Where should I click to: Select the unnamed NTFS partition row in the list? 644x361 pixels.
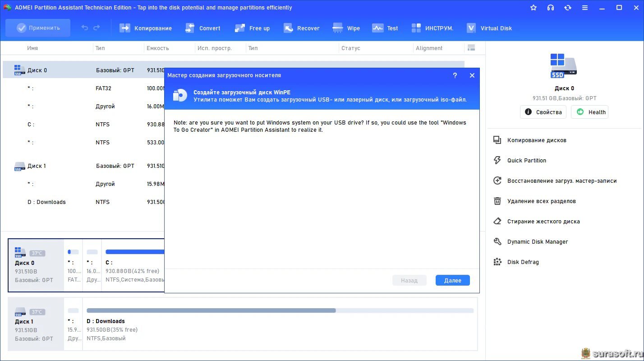[83, 142]
